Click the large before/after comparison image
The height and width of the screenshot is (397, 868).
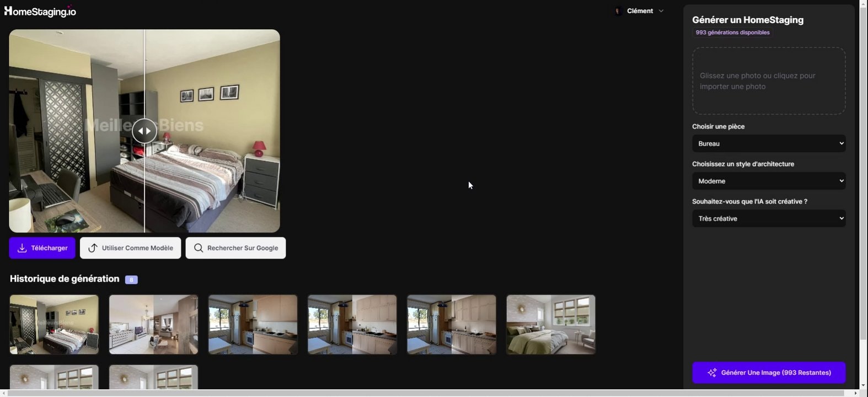click(x=144, y=131)
